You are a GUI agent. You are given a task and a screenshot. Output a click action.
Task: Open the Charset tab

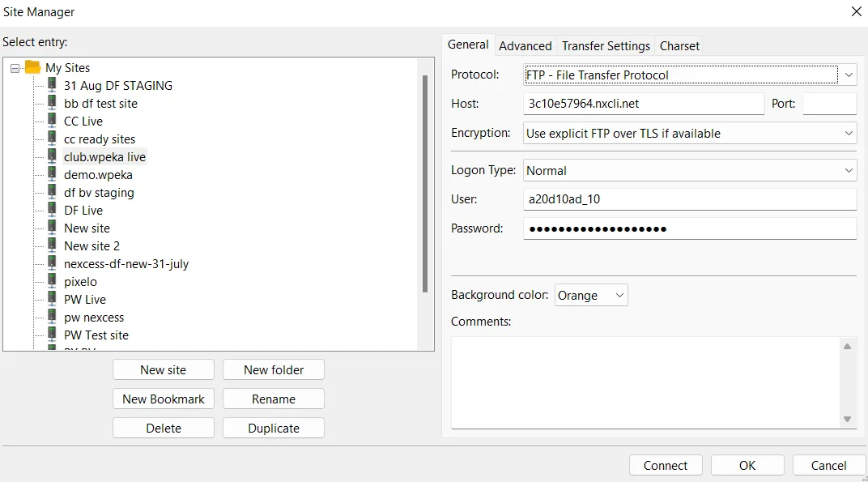click(x=679, y=46)
